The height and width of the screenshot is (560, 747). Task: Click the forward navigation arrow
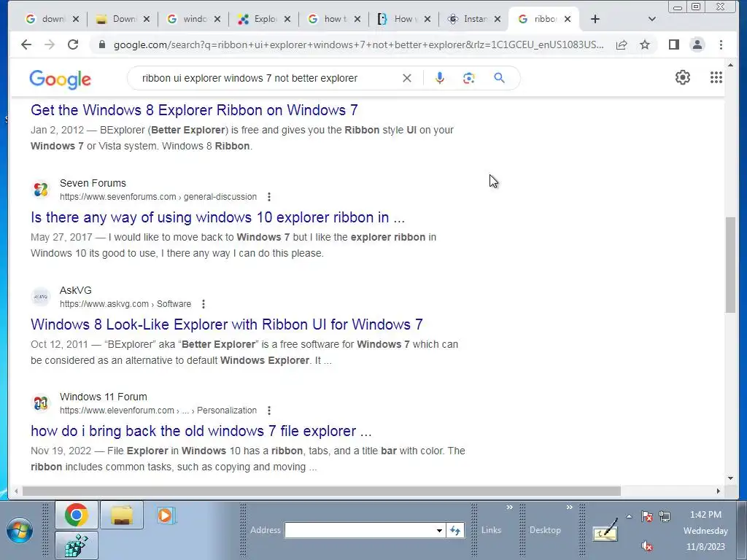tap(50, 44)
